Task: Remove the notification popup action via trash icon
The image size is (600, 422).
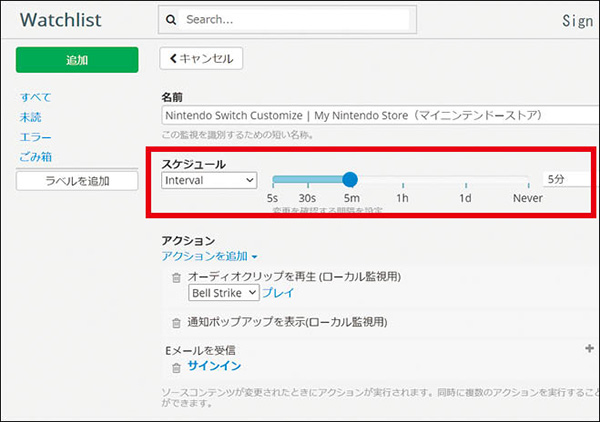Action: coord(176,322)
